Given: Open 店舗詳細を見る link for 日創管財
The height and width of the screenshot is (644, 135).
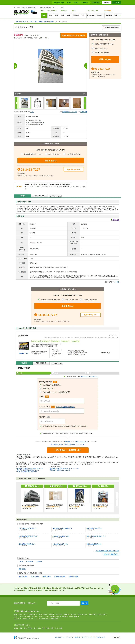Looking at the screenshot, I should 23,353.
